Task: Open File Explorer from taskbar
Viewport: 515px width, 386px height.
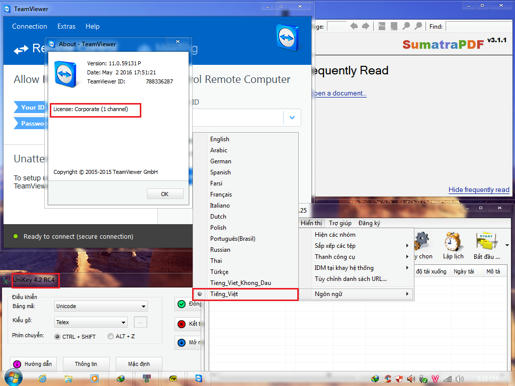Action: coord(68,379)
